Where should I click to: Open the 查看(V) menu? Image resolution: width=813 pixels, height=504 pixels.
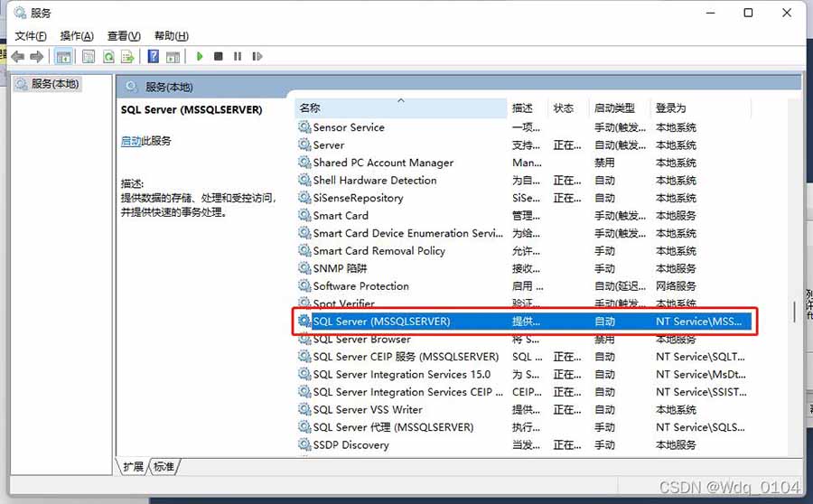point(124,36)
